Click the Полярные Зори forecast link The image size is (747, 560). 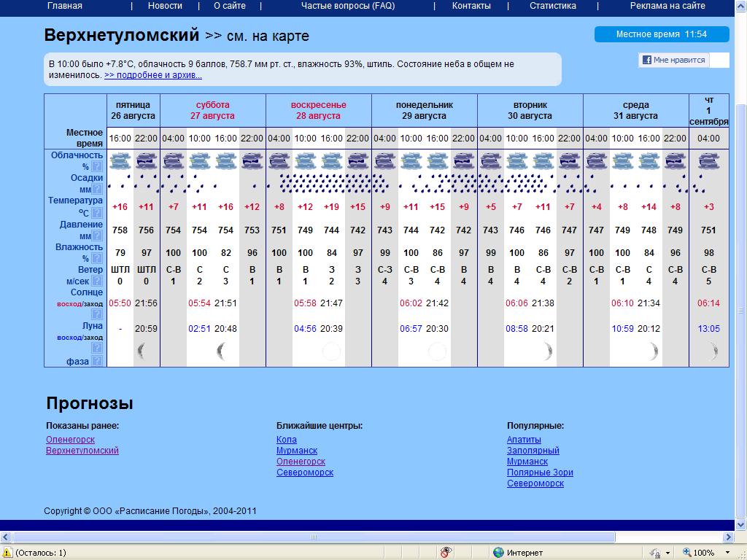(x=540, y=472)
